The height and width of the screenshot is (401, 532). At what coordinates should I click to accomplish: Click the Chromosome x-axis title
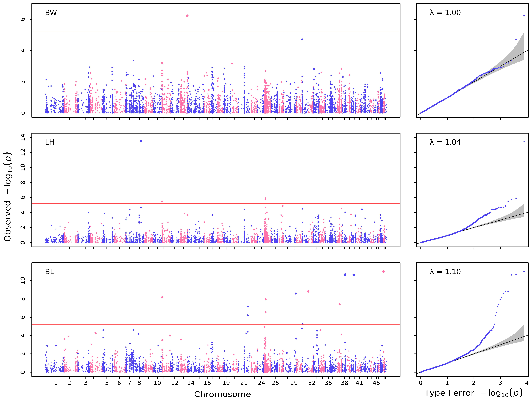coord(222,394)
